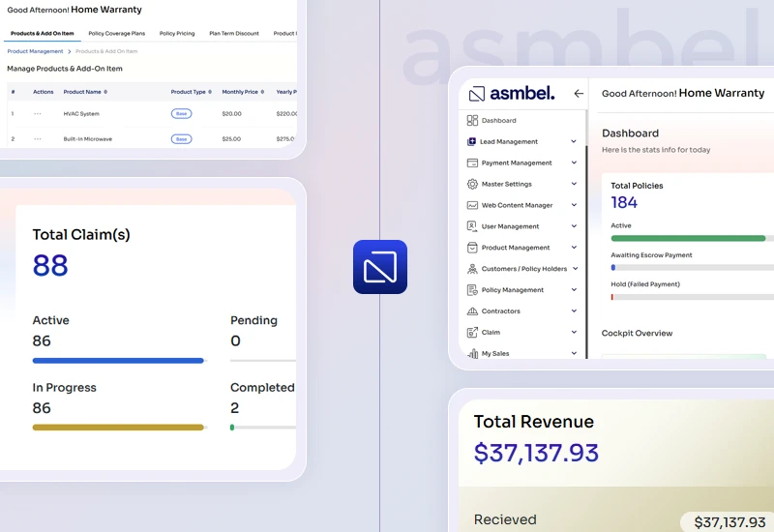Expand the Product Management chevron
Viewport: 774px width, 532px height.
coord(574,248)
